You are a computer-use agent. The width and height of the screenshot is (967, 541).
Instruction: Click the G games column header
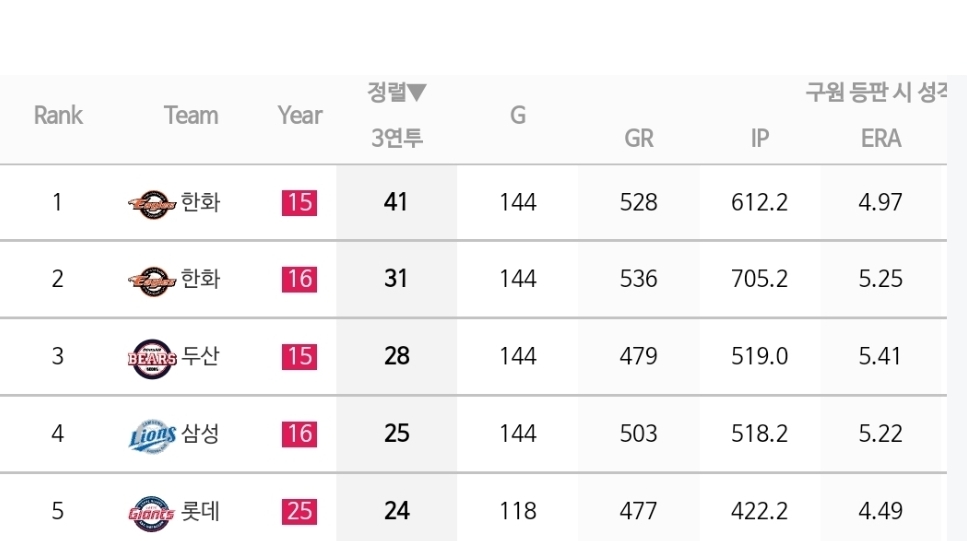click(518, 115)
